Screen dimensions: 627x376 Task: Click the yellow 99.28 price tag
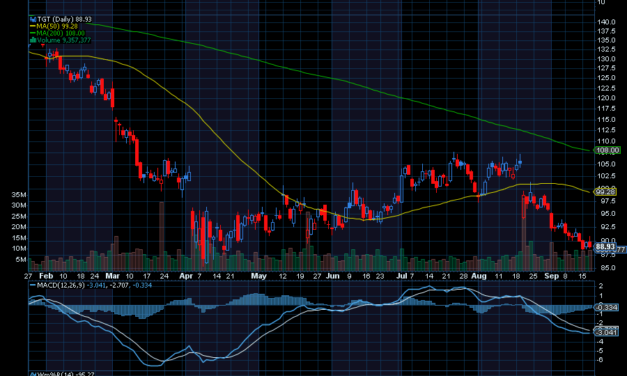(605, 192)
